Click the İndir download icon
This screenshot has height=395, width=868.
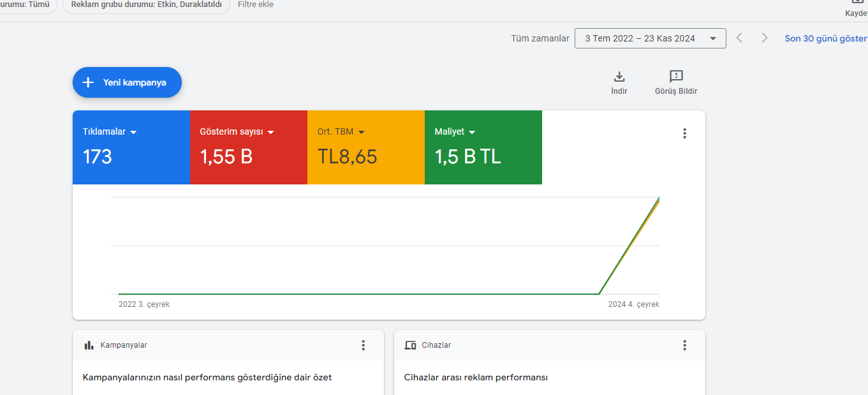point(619,77)
